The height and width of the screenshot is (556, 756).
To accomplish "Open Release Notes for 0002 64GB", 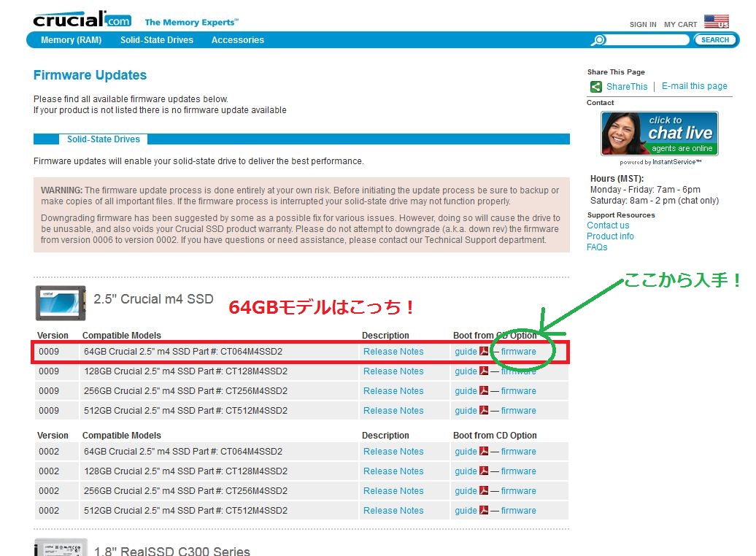I will point(393,452).
